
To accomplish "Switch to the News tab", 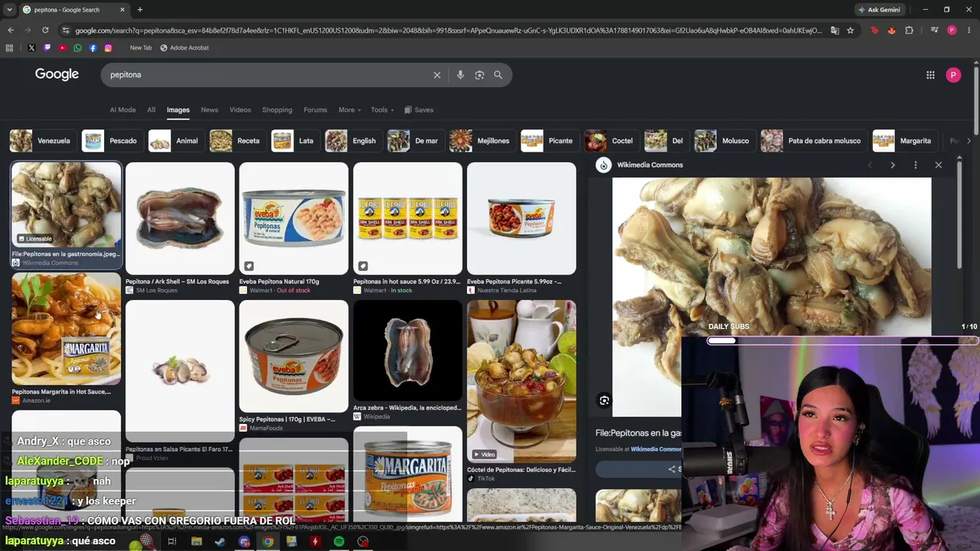I will (x=210, y=110).
